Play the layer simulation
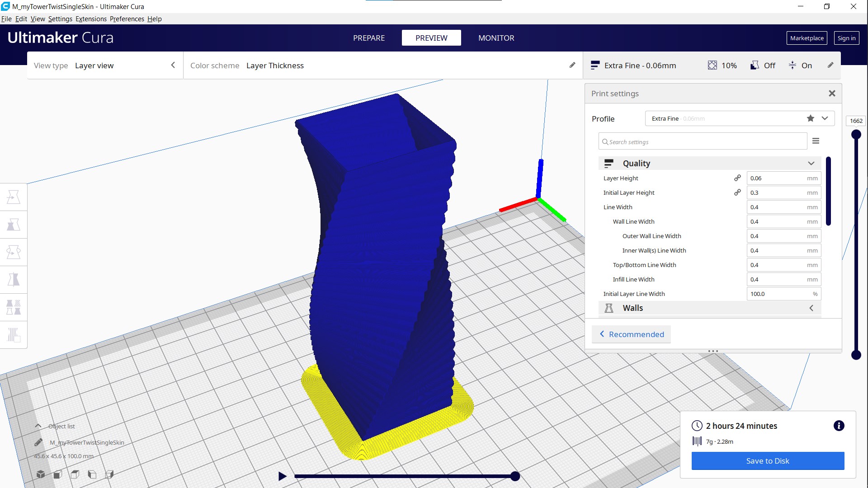The height and width of the screenshot is (488, 868). (x=283, y=476)
